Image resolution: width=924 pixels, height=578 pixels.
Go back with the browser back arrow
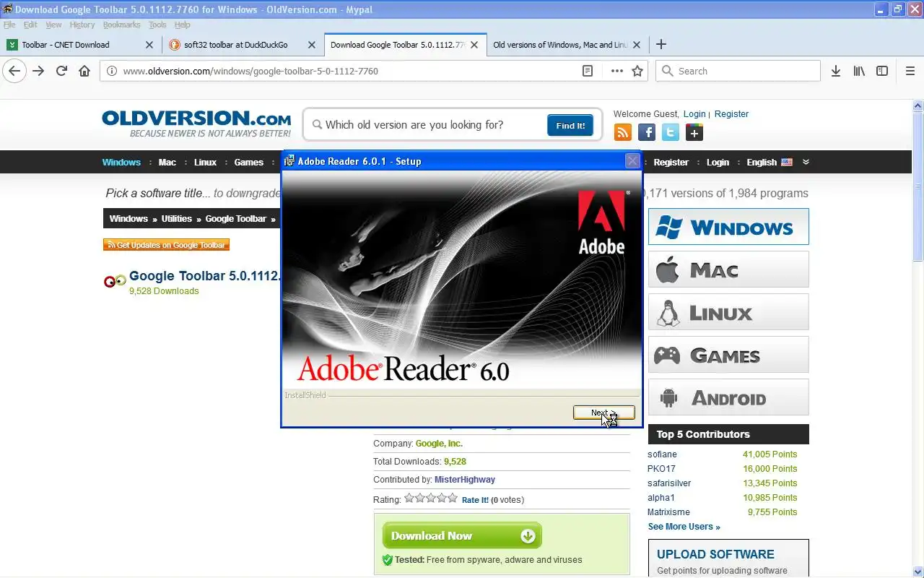pyautogui.click(x=14, y=71)
